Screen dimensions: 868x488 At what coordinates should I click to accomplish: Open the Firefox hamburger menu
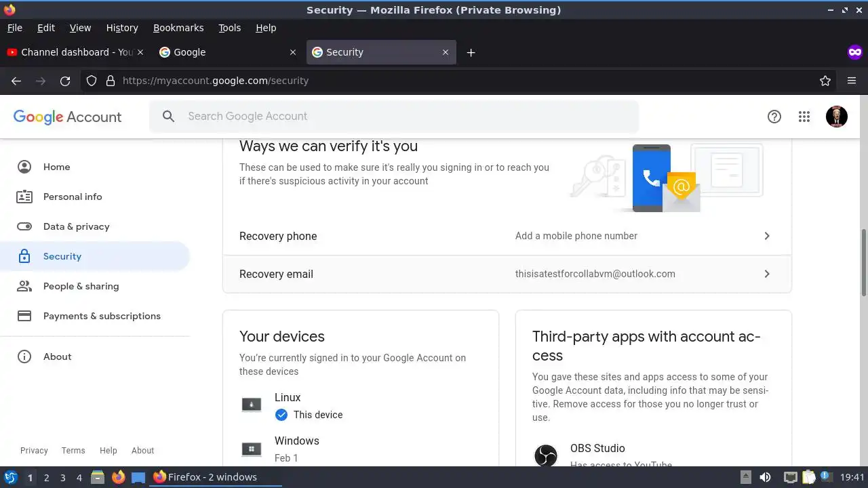(x=852, y=81)
